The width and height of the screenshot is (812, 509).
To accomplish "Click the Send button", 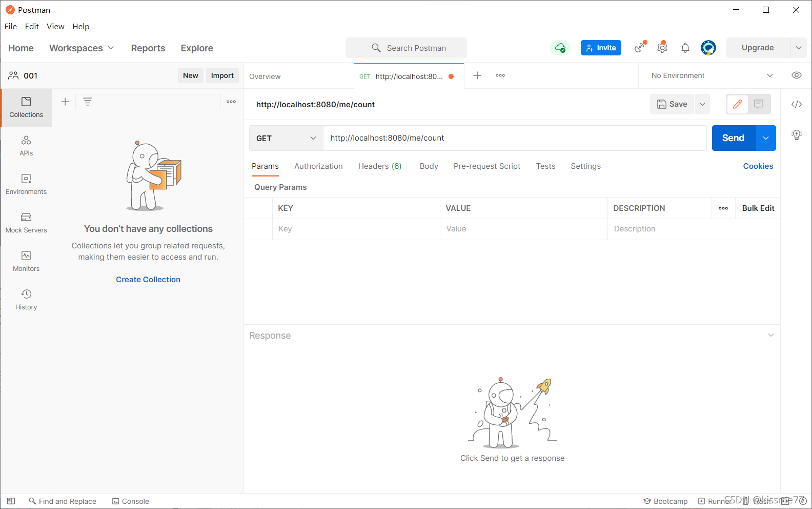I will tap(734, 138).
